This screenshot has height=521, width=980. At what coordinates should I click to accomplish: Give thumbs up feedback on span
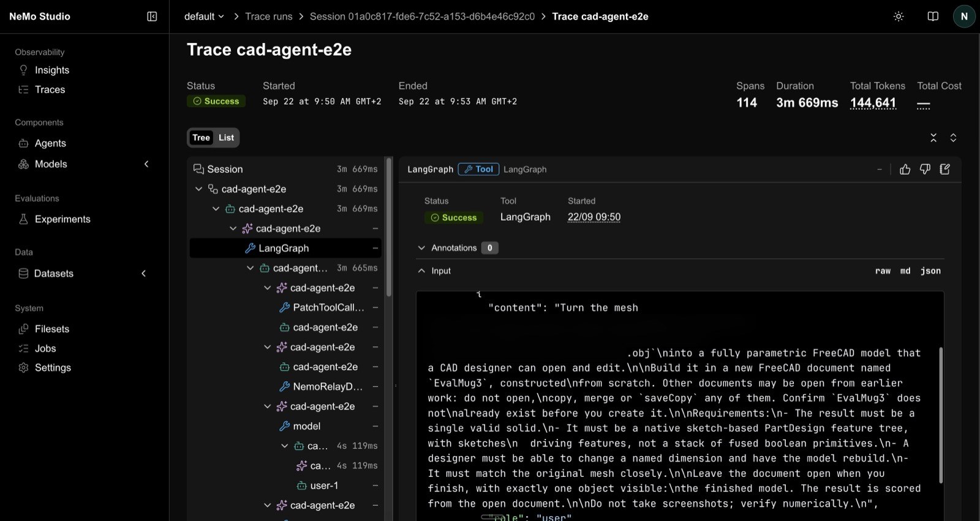pyautogui.click(x=905, y=169)
